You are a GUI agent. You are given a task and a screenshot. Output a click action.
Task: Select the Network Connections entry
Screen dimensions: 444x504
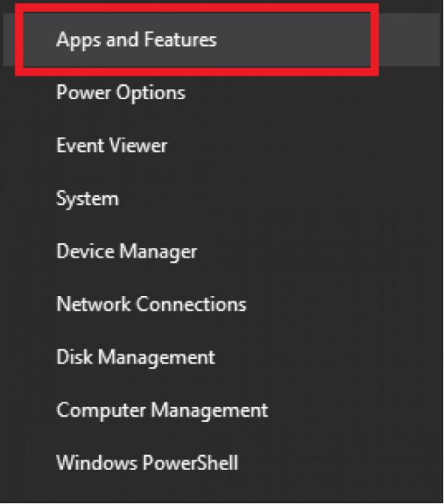tap(151, 304)
